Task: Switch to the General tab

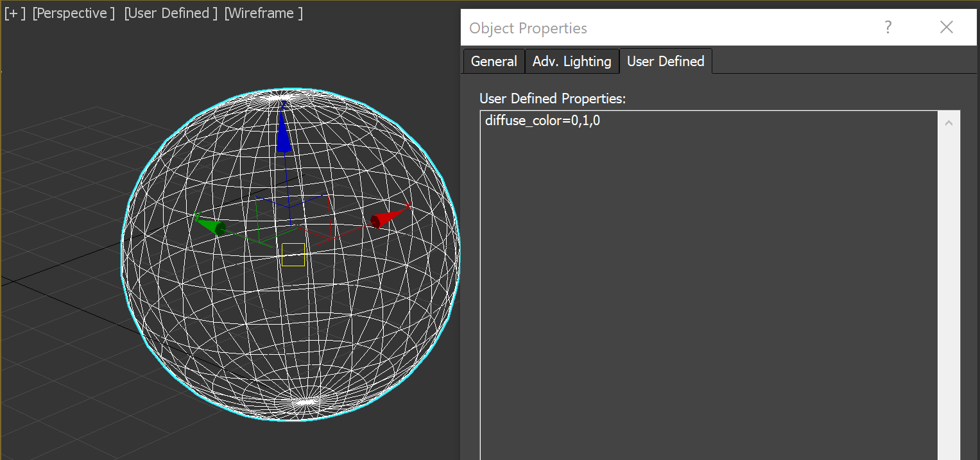Action: pyautogui.click(x=493, y=61)
